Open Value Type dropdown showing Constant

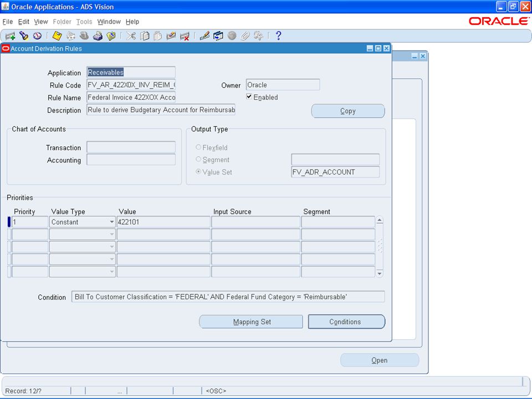tap(111, 222)
